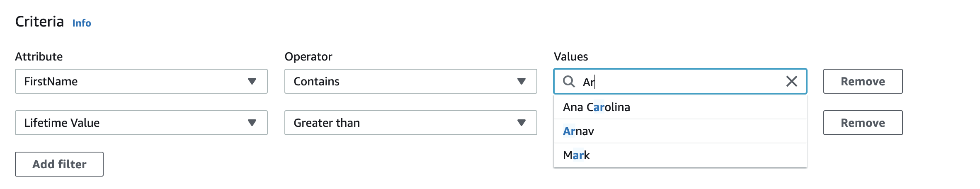Remove the Lifetime Value filter row
This screenshot has height=189, width=980.
[x=862, y=123]
